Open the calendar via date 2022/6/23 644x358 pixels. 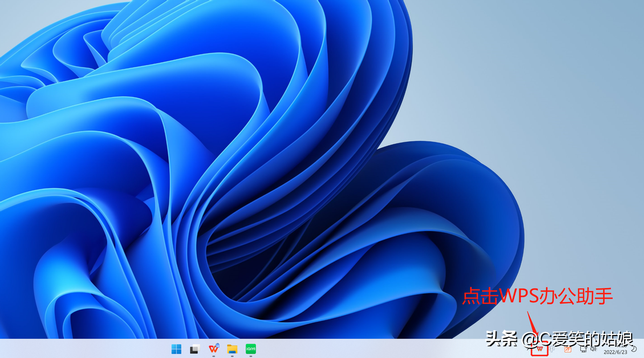click(x=615, y=352)
